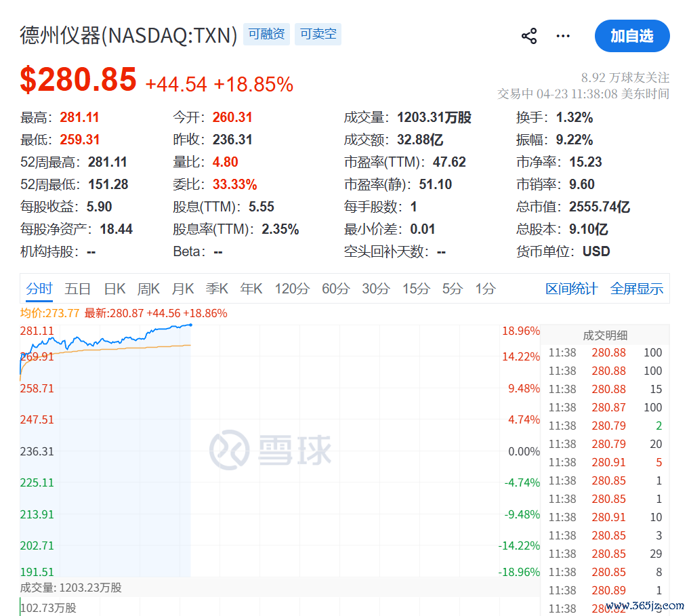Click the 加自选 button
This screenshot has height=616, width=689.
pyautogui.click(x=632, y=36)
